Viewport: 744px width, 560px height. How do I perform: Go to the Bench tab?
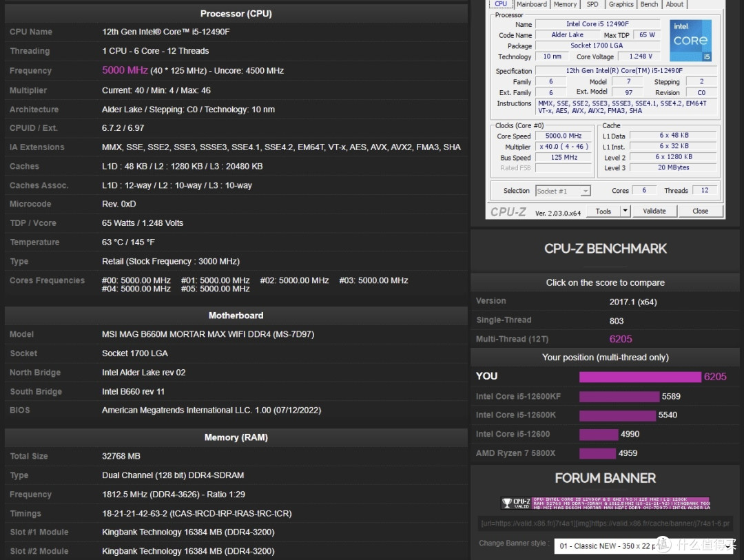[x=649, y=4]
